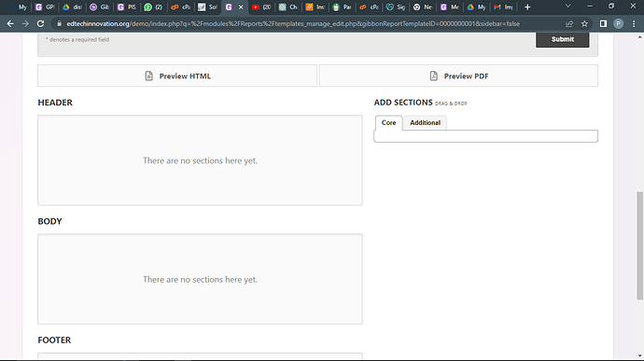This screenshot has width=644, height=361.
Task: Open the Chrome three-dot menu
Action: click(634, 24)
